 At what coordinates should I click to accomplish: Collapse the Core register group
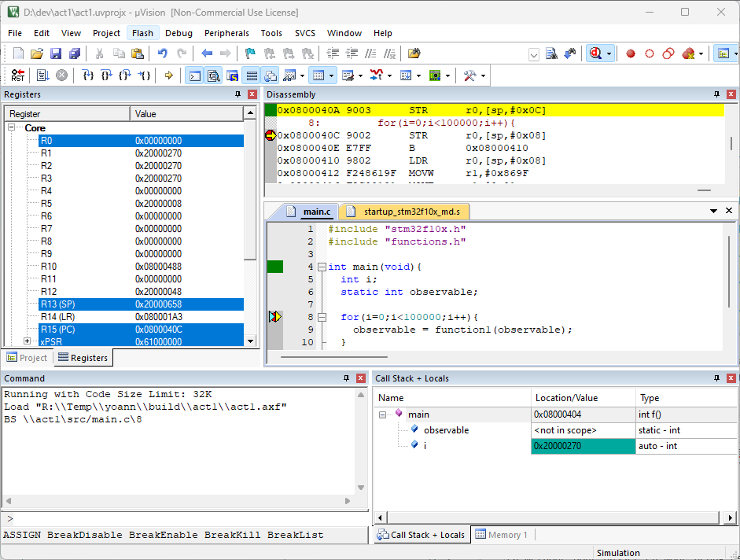[x=12, y=127]
